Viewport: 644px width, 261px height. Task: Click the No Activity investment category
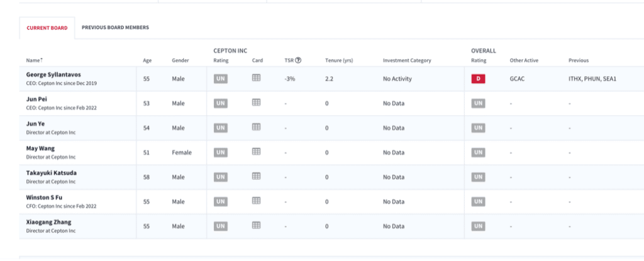click(397, 79)
